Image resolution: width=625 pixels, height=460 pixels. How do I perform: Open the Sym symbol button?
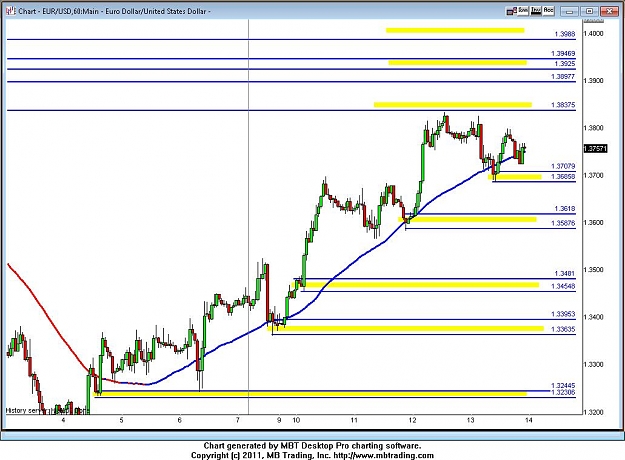[x=523, y=11]
